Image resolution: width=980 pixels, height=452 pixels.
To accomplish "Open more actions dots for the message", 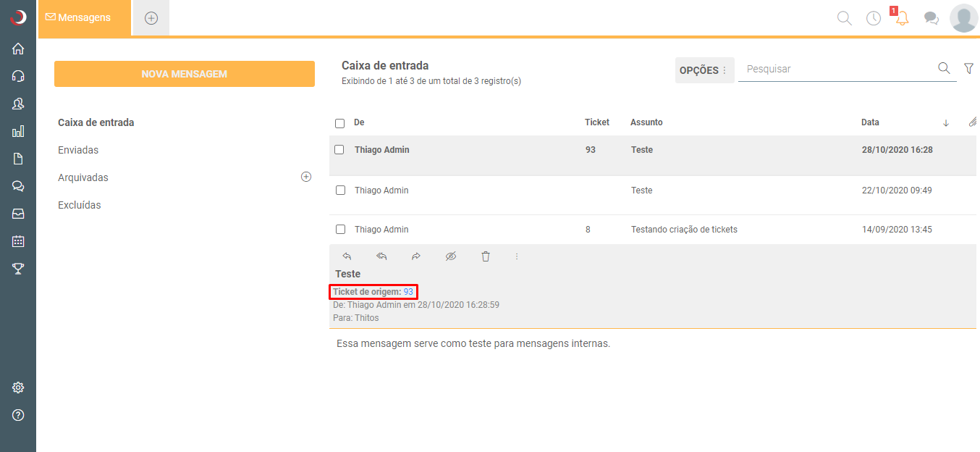I will [517, 256].
